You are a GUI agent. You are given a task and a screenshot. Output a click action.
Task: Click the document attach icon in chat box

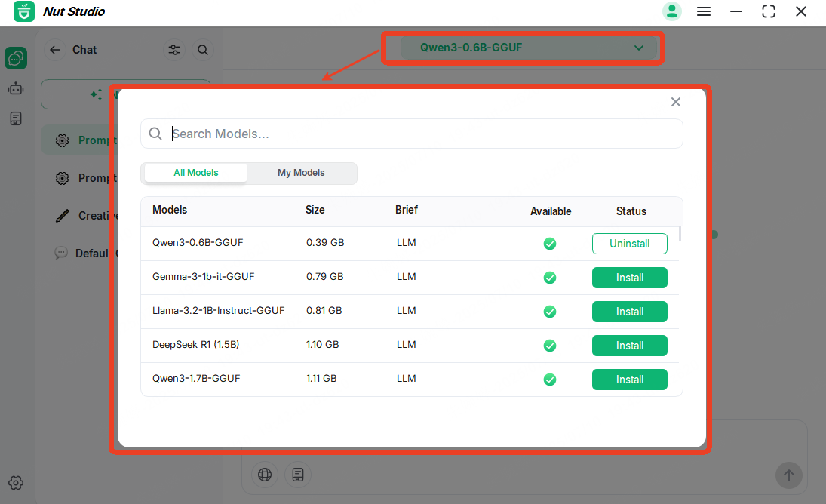click(x=298, y=475)
